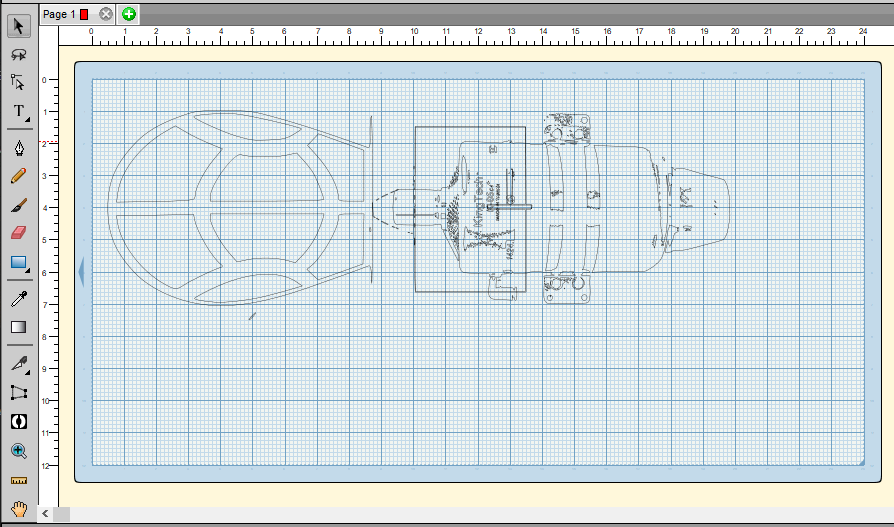
Task: Select the large rectangle outline on canvas
Action: [x=470, y=209]
